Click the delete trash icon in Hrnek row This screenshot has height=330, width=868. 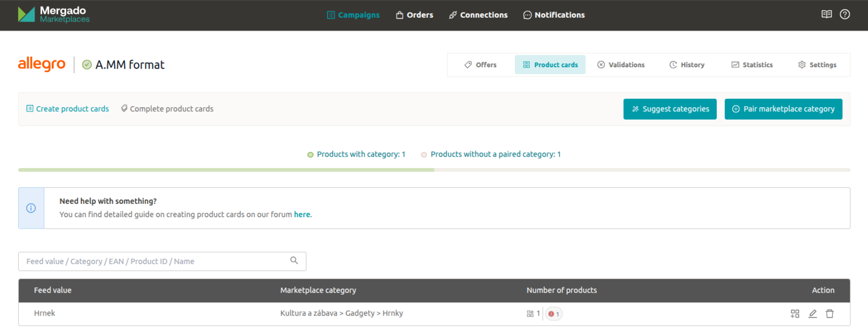[830, 314]
